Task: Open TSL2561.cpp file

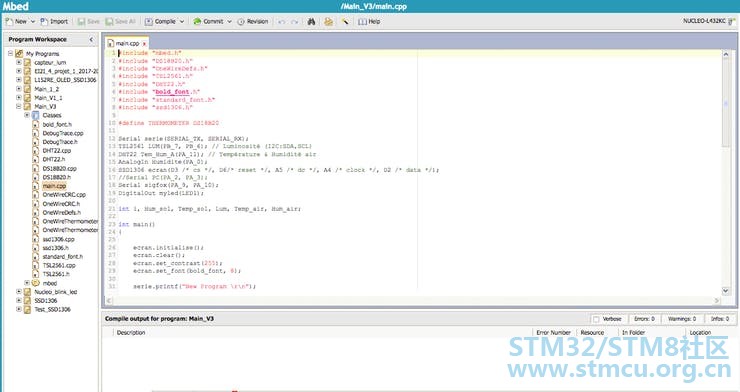Action: [59, 266]
